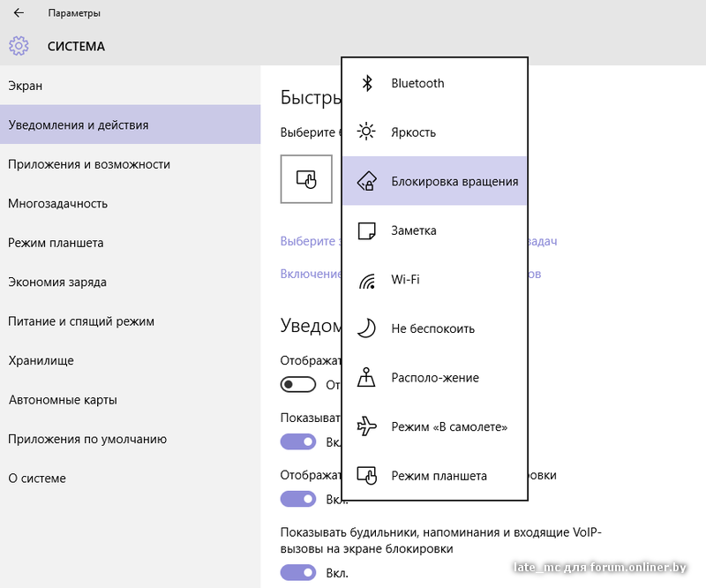Go to Многозадачность settings section

click(x=58, y=203)
